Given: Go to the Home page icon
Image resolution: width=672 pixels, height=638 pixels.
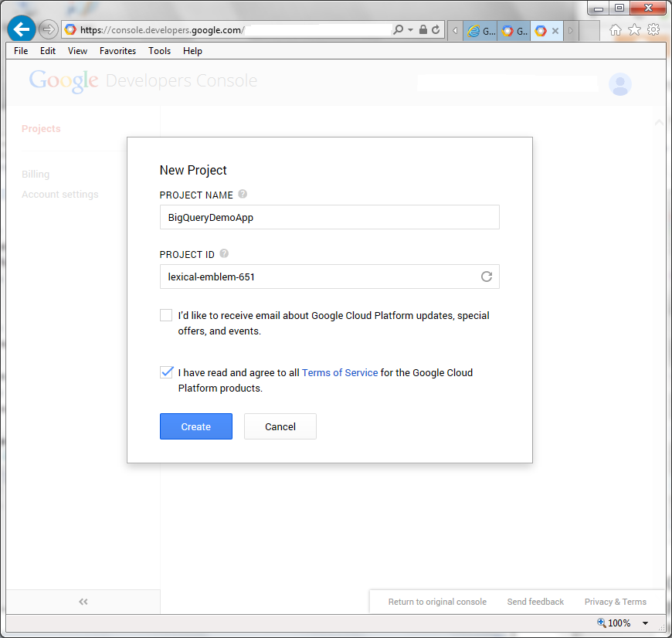Looking at the screenshot, I should [x=616, y=30].
